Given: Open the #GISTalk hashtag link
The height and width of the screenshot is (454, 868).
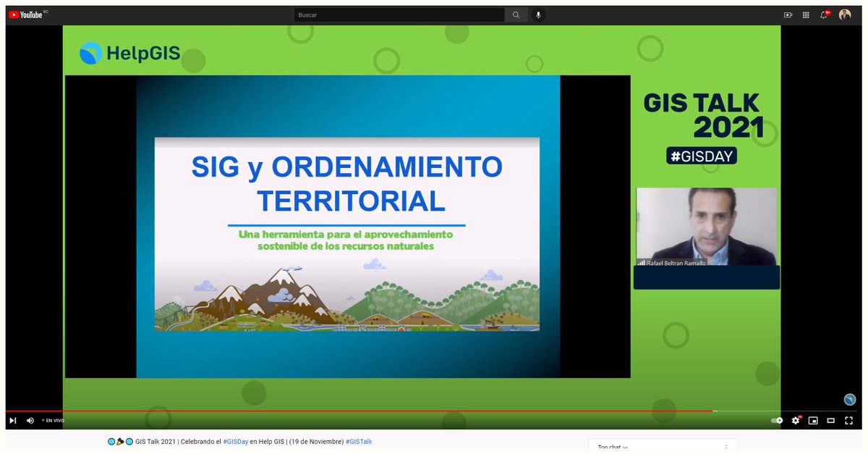Looking at the screenshot, I should pos(359,442).
